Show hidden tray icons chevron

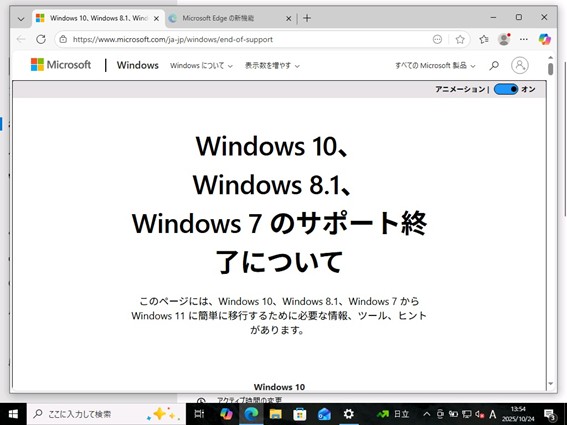426,414
